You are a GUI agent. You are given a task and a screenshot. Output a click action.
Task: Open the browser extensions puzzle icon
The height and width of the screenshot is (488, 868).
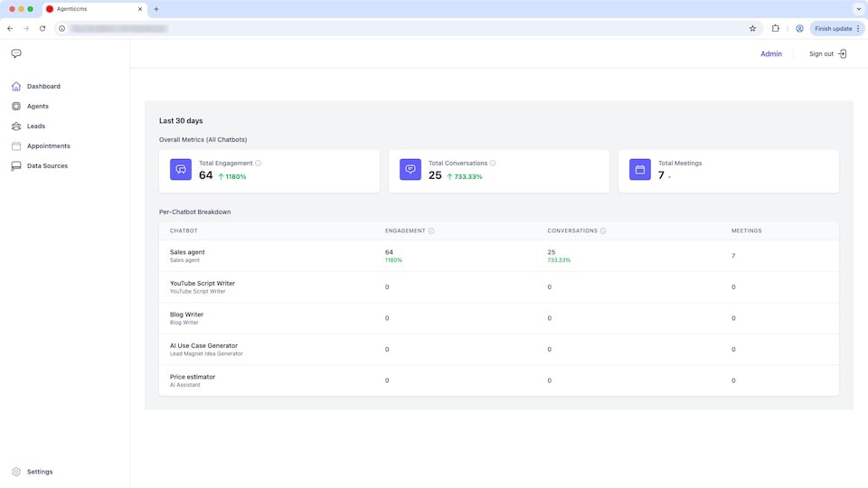[775, 29]
